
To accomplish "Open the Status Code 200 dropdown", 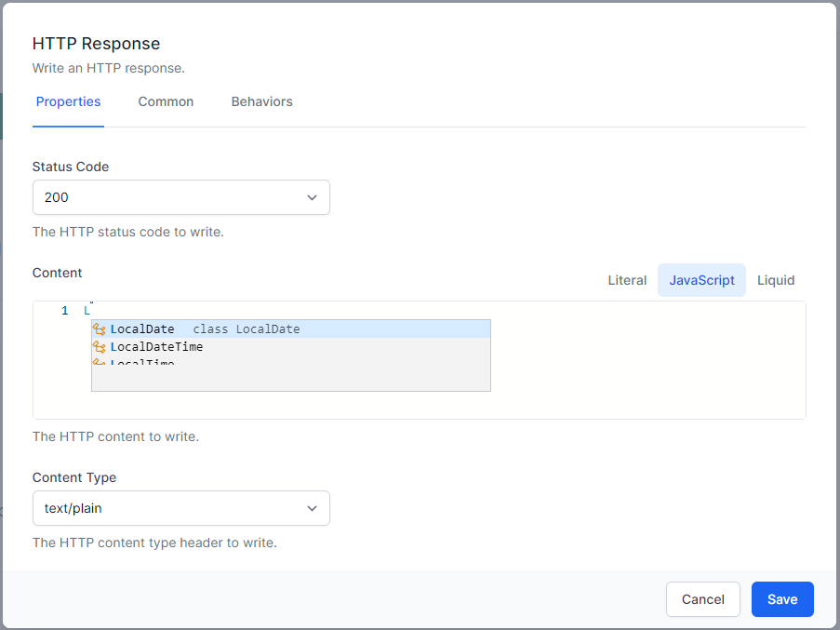I will (181, 197).
